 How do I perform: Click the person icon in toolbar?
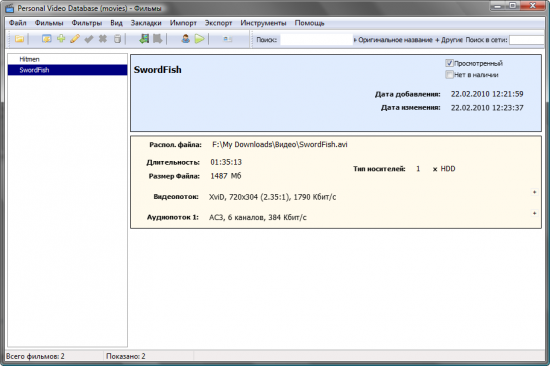tap(186, 39)
